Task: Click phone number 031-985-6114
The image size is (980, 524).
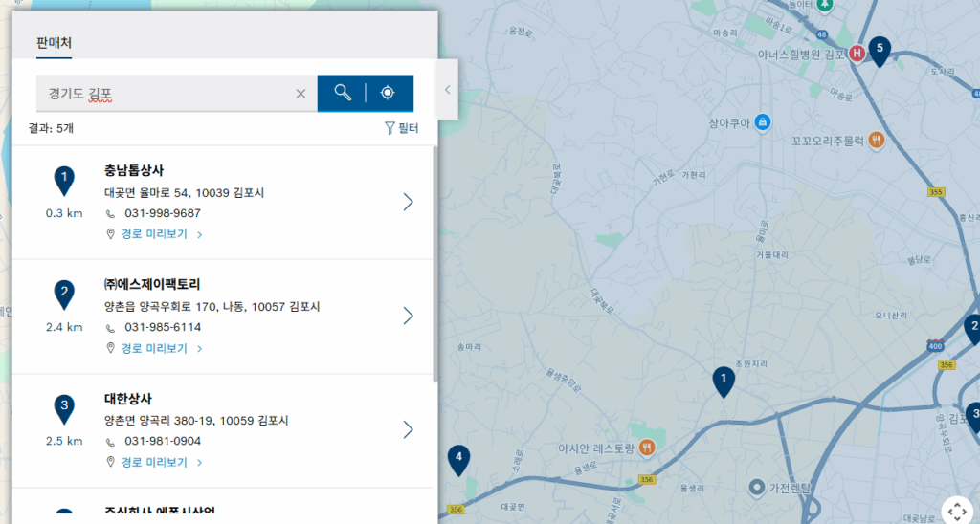Action: (163, 327)
